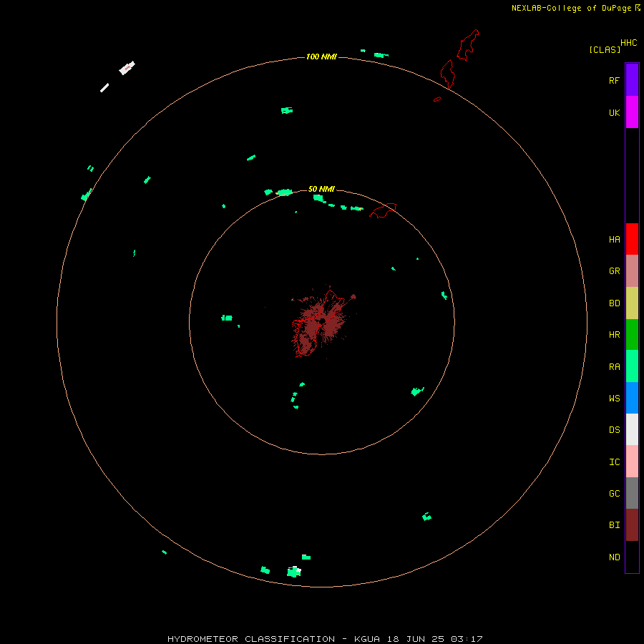Click the 50 NMI range ring label
The height and width of the screenshot is (644, 644).
(321, 189)
